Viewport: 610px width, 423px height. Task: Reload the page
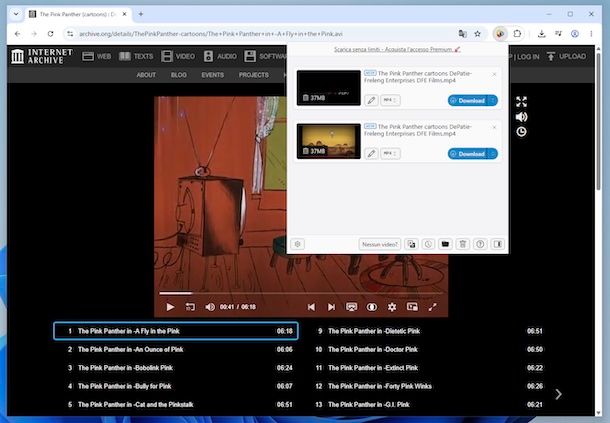coord(51,34)
